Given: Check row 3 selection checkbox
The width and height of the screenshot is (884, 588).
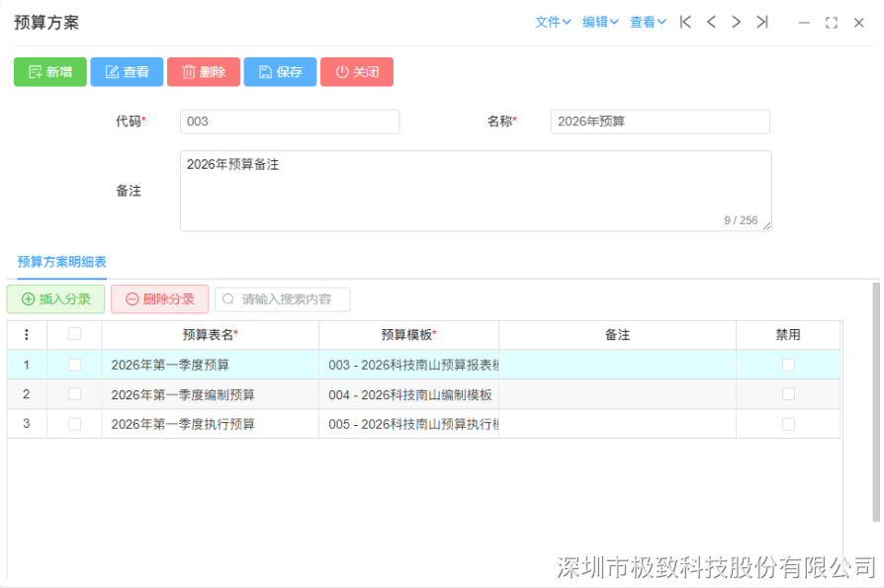Looking at the screenshot, I should click(74, 424).
